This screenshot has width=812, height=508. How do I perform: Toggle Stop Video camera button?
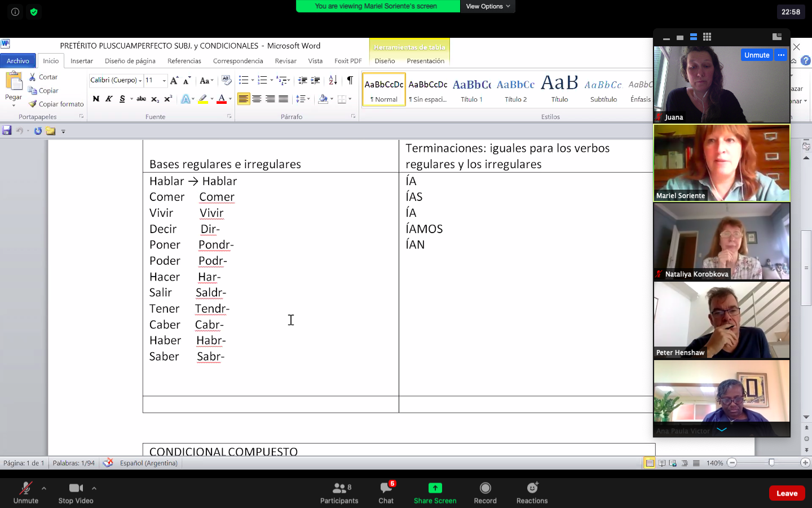pyautogui.click(x=76, y=488)
